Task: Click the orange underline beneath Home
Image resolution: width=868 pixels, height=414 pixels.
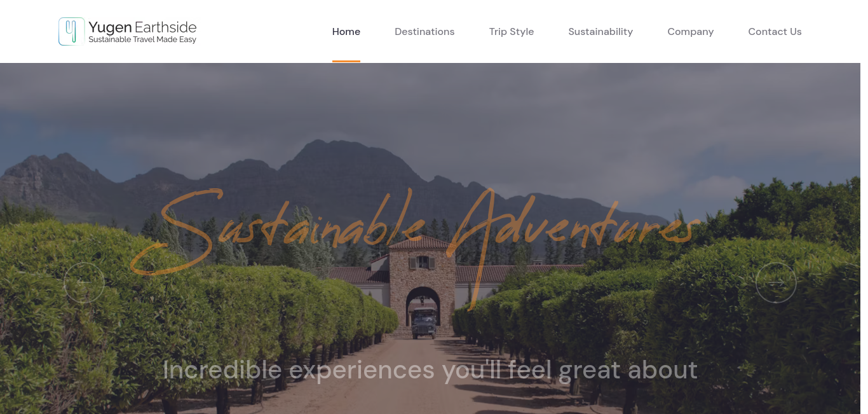Action: pos(346,61)
